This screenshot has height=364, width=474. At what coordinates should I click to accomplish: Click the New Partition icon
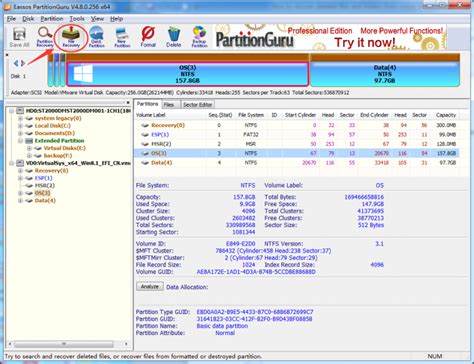click(x=122, y=37)
